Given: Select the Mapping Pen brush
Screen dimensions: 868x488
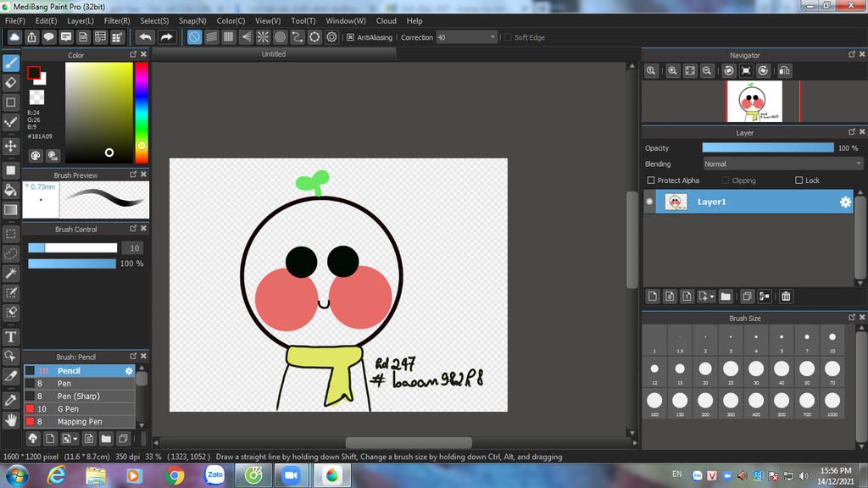Looking at the screenshot, I should point(80,422).
